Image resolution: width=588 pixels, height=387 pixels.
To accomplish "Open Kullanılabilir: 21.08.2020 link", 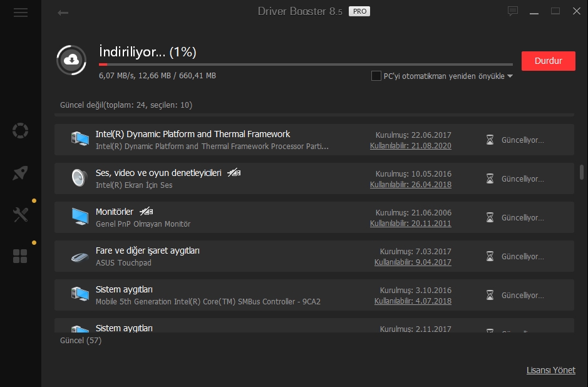I will (x=411, y=145).
